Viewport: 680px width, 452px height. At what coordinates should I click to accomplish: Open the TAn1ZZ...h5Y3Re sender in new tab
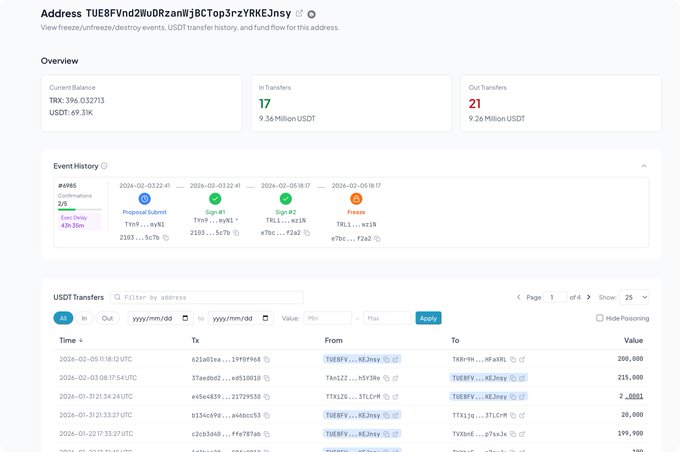[397, 378]
